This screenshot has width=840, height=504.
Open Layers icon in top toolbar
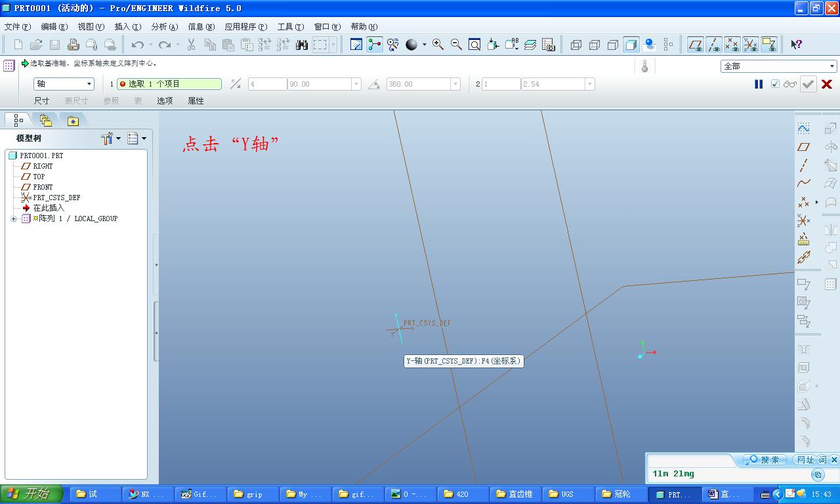530,45
